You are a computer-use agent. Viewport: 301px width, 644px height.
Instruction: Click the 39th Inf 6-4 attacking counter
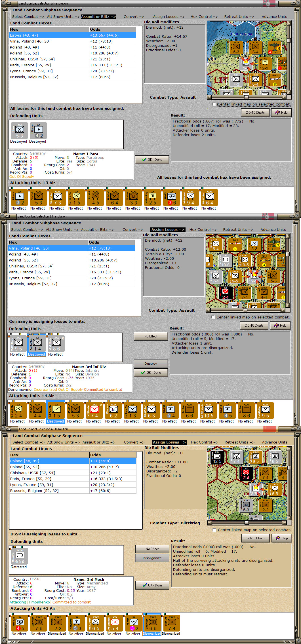[114, 198]
